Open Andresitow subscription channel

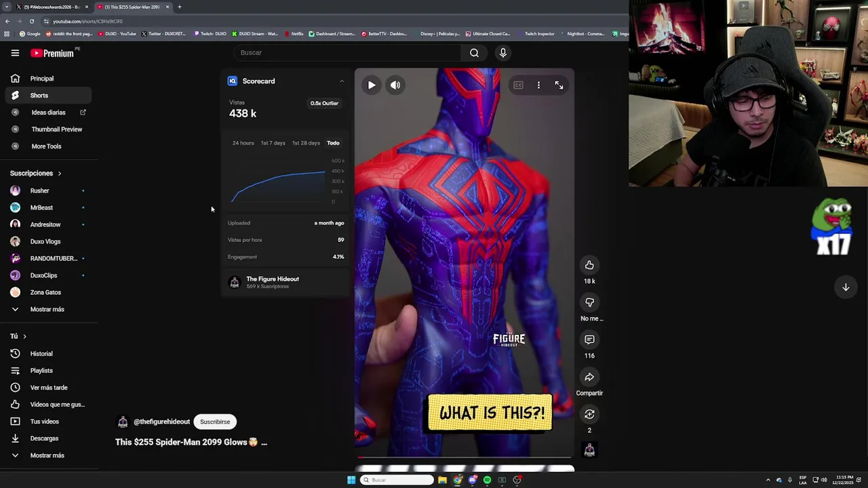47,225
